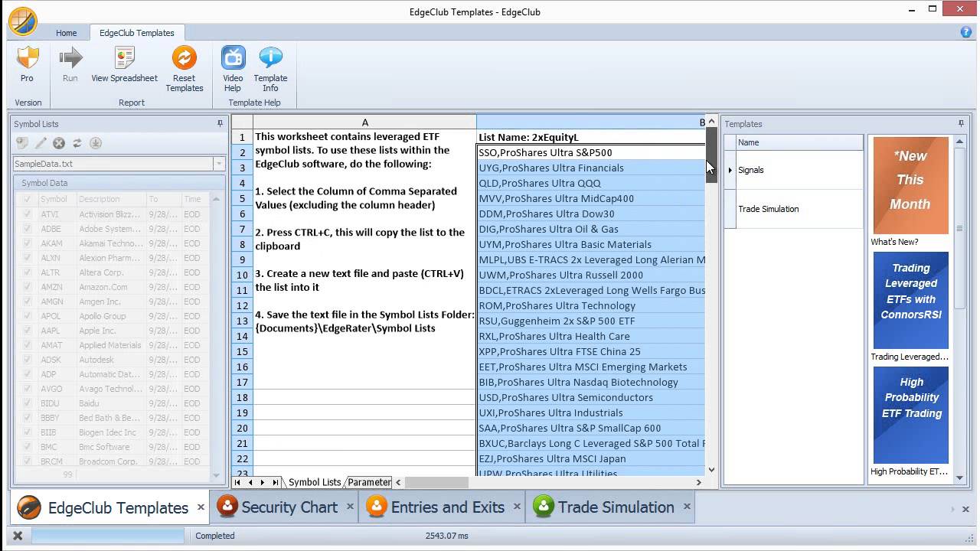Screen dimensions: 980x551
Task: Click the spreadsheet vertical scrollbar thumb
Action: 711,155
